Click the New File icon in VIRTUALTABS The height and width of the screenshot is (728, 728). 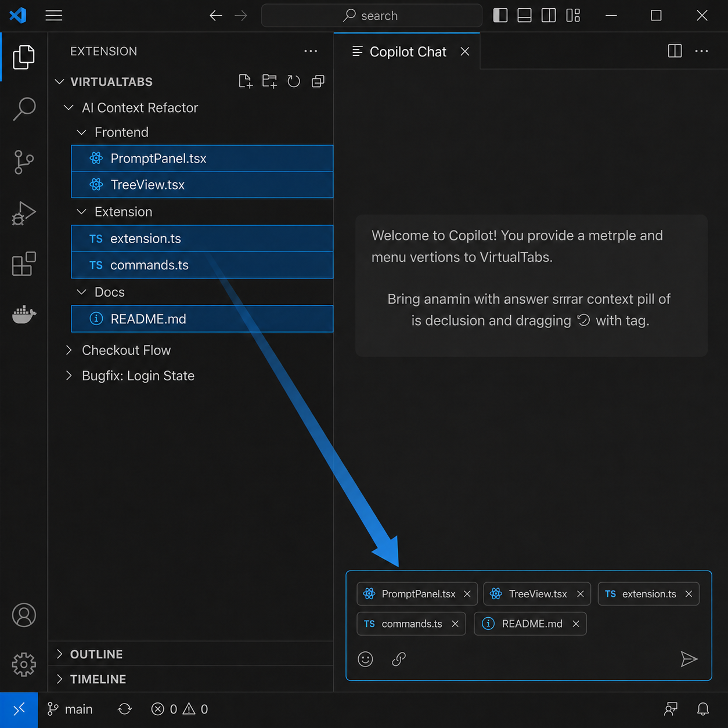(x=246, y=81)
